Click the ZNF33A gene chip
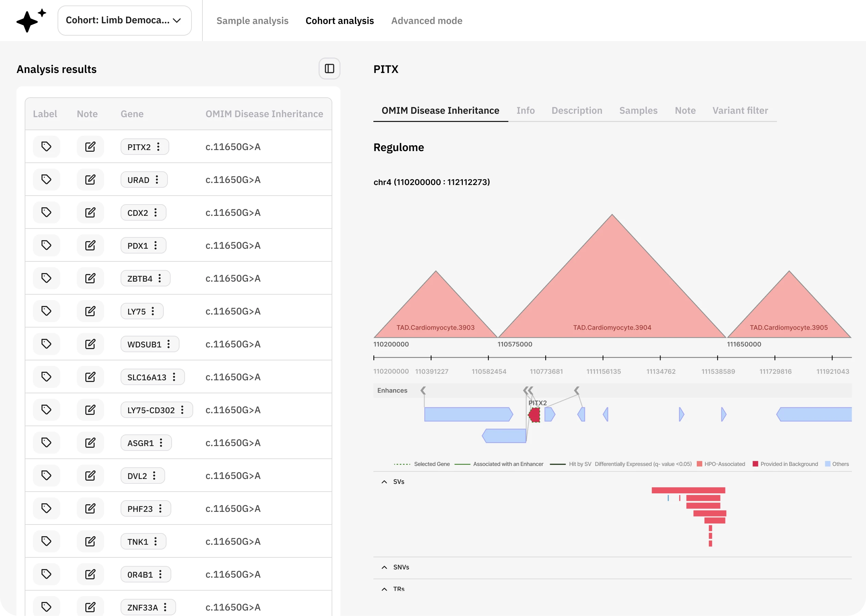This screenshot has width=866, height=616. click(x=148, y=607)
